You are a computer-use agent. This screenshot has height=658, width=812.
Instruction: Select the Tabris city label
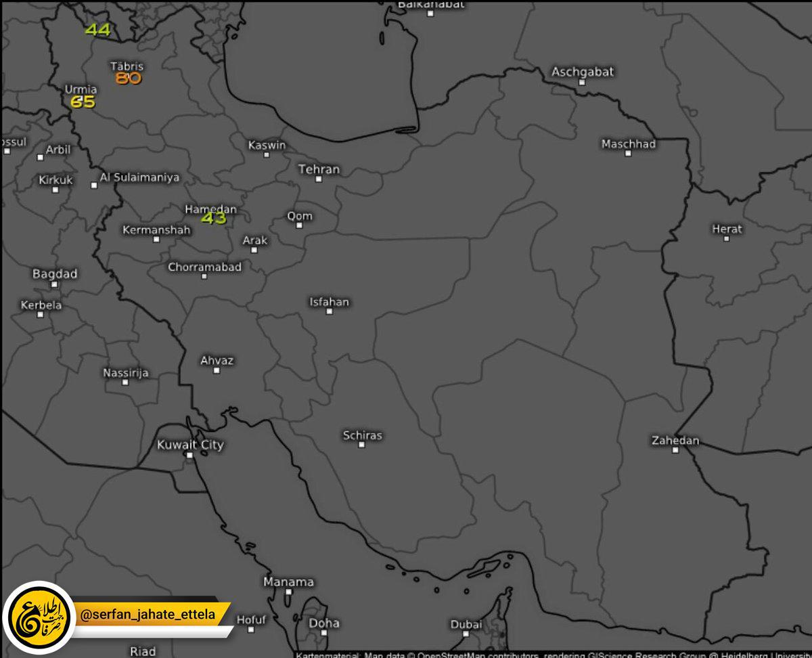click(x=127, y=66)
